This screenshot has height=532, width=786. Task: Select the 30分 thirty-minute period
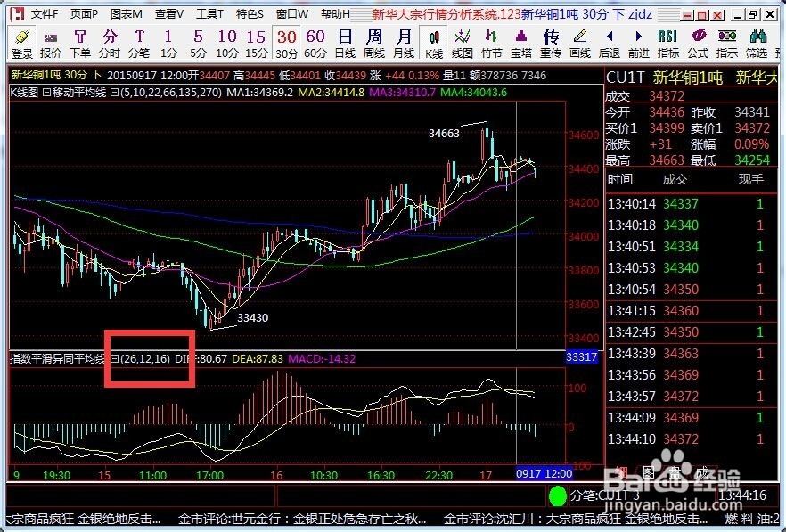[286, 44]
